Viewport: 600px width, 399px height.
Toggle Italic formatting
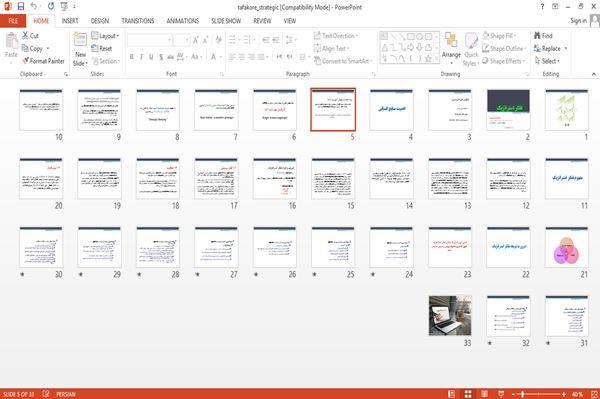[x=142, y=57]
